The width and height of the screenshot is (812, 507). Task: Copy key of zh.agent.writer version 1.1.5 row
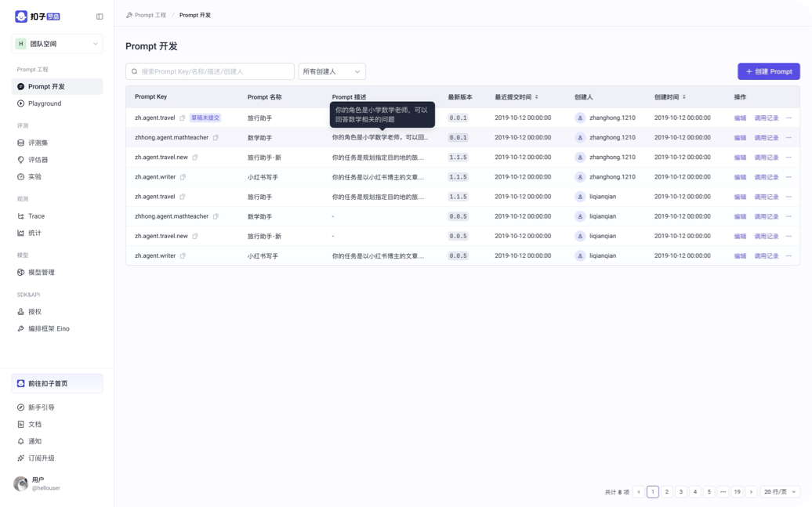(x=183, y=177)
